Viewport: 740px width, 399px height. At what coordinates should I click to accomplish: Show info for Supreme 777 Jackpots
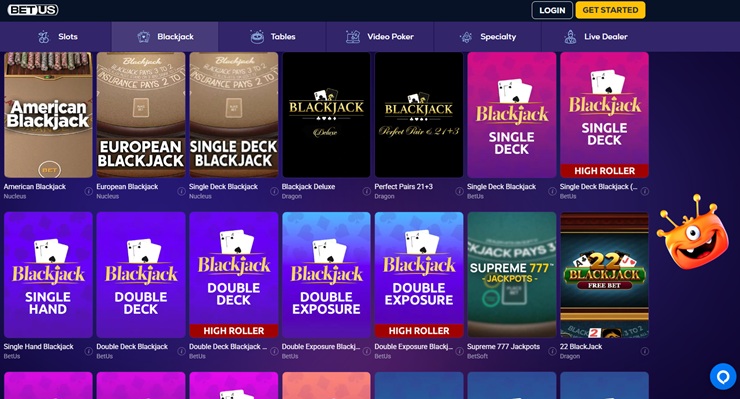click(552, 351)
